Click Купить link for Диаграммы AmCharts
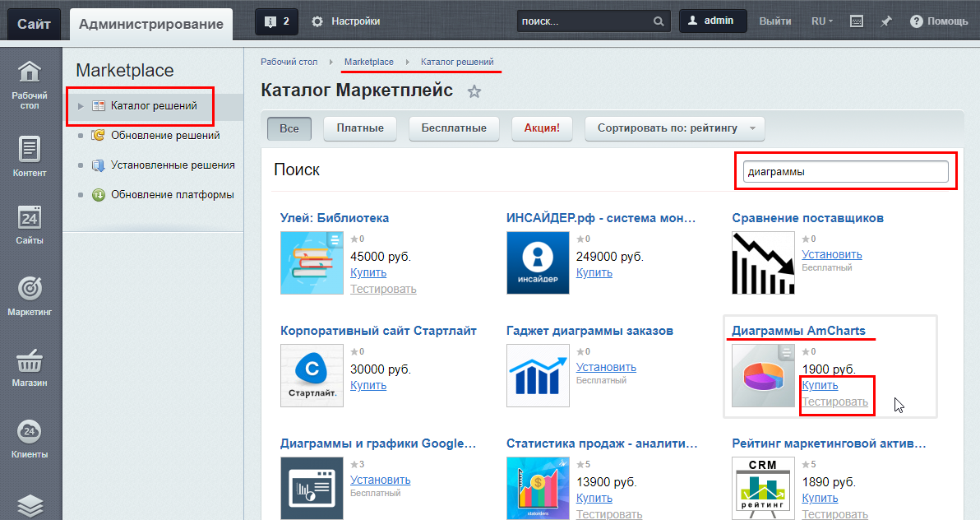Viewport: 980px width, 520px height. (820, 385)
